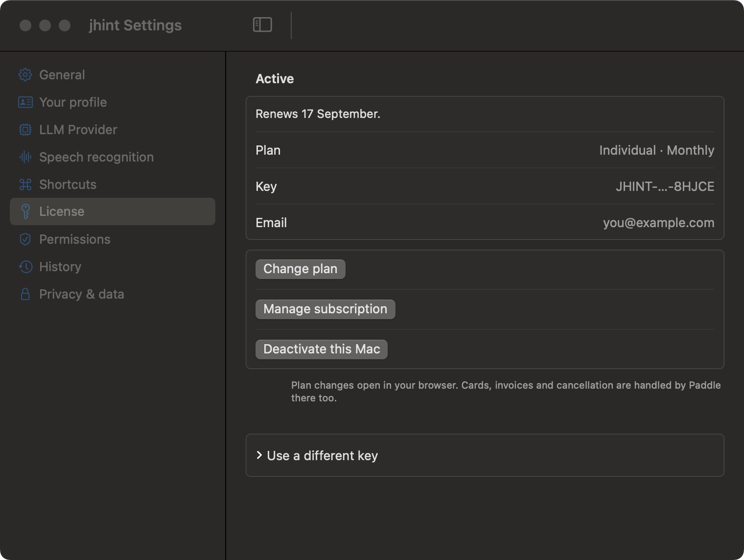Open the Permissions section

113,239
